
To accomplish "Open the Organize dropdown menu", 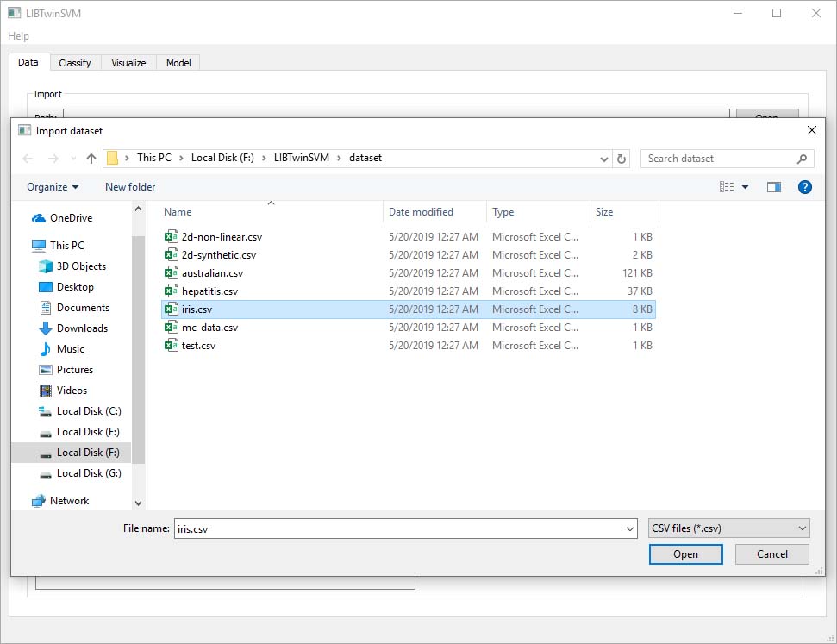I will click(53, 187).
